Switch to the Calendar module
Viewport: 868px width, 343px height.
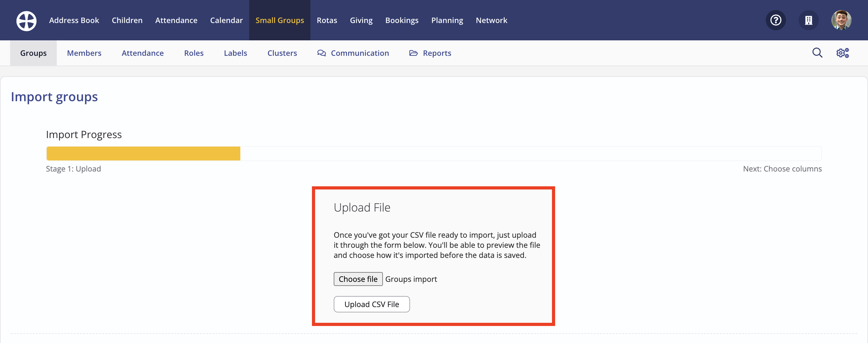[226, 20]
